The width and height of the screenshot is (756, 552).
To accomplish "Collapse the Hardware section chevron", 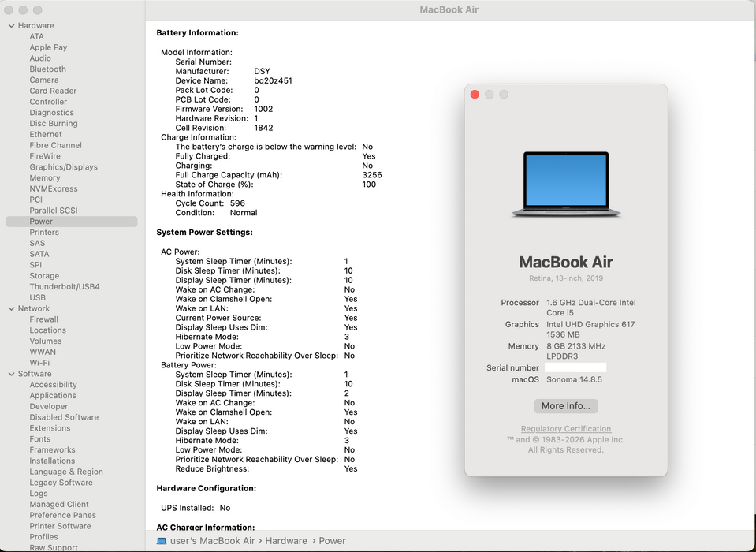I will 12,25.
